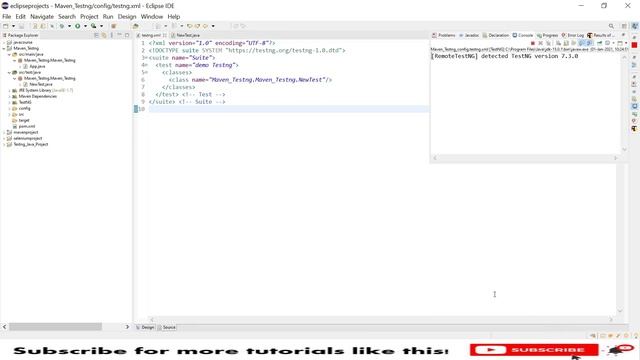Open the Open Console dropdown arrow

(x=626, y=43)
